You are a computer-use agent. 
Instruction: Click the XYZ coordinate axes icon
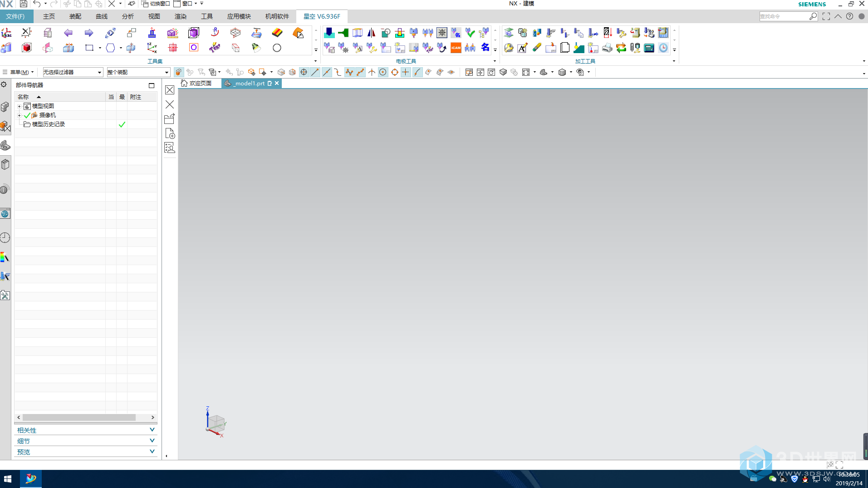[152, 48]
